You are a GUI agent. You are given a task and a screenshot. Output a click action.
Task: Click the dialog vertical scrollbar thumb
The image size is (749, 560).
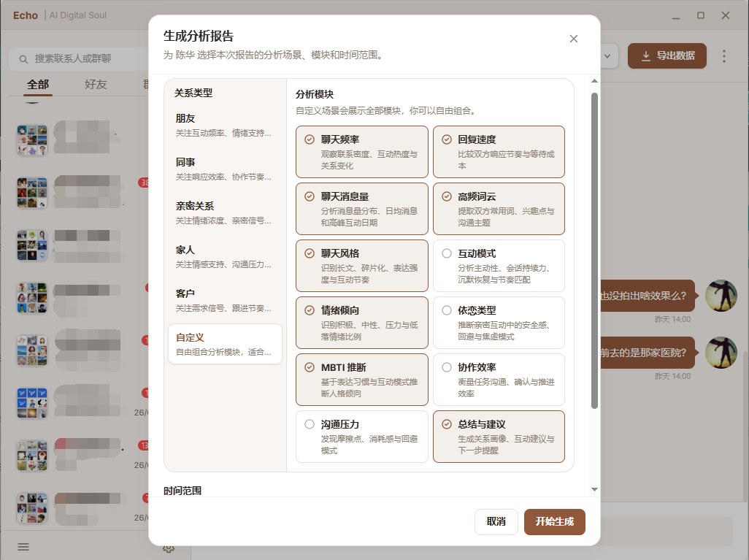click(x=594, y=251)
